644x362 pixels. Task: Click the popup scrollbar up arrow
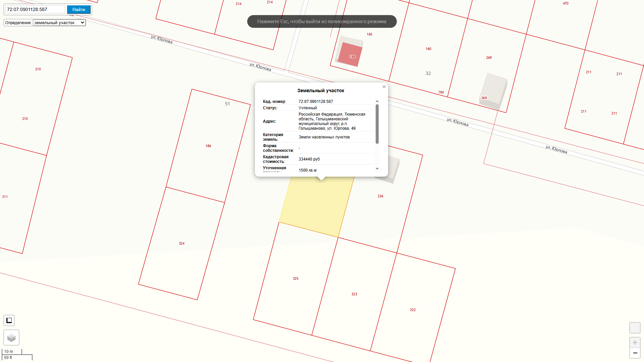pyautogui.click(x=377, y=101)
